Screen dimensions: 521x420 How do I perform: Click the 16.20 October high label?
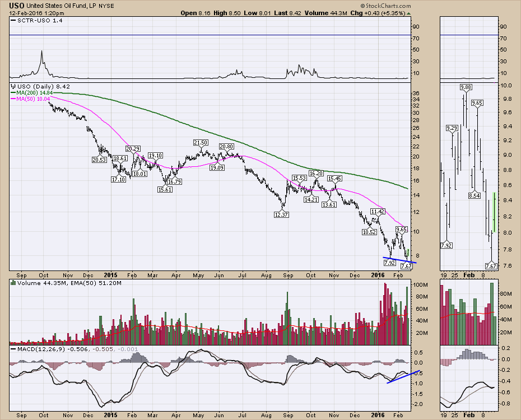click(316, 173)
